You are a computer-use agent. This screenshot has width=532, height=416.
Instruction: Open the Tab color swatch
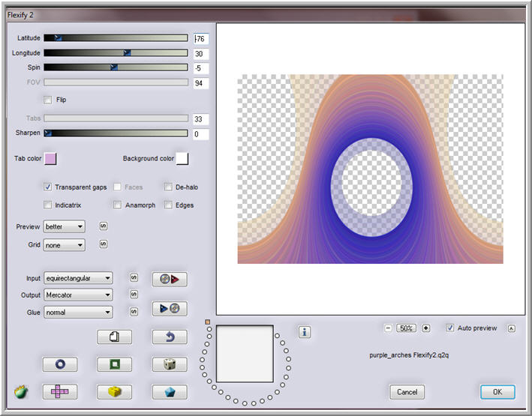point(50,158)
